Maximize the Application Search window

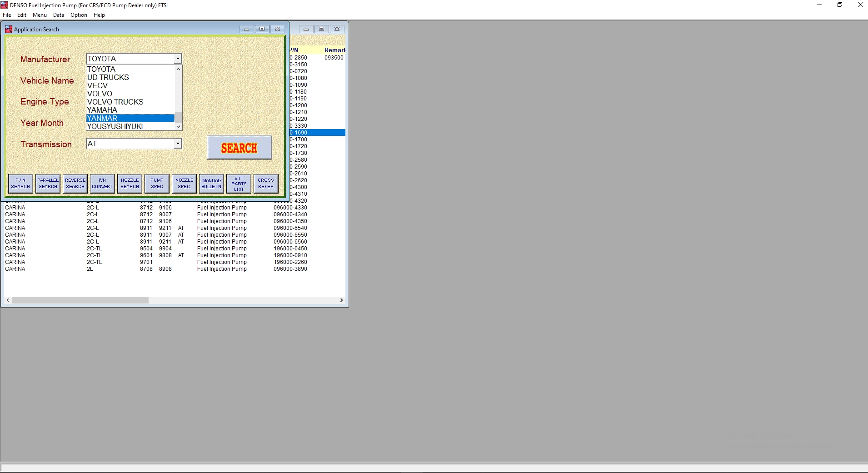(x=262, y=29)
